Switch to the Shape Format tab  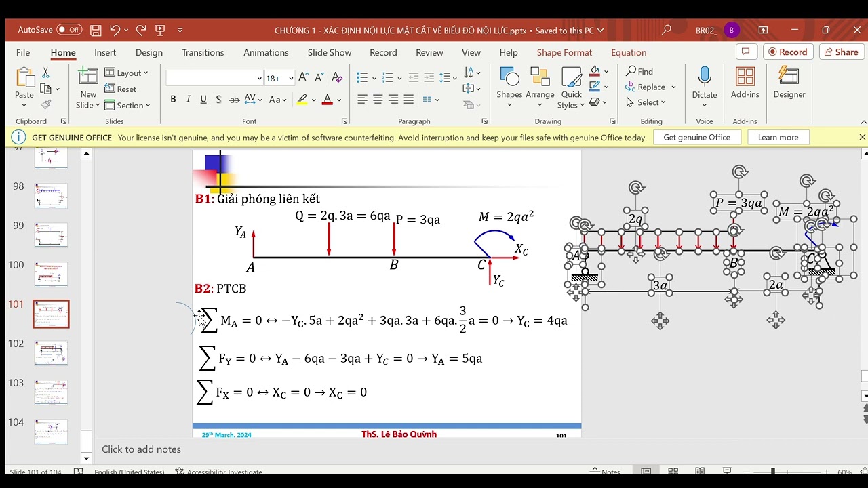[564, 52]
